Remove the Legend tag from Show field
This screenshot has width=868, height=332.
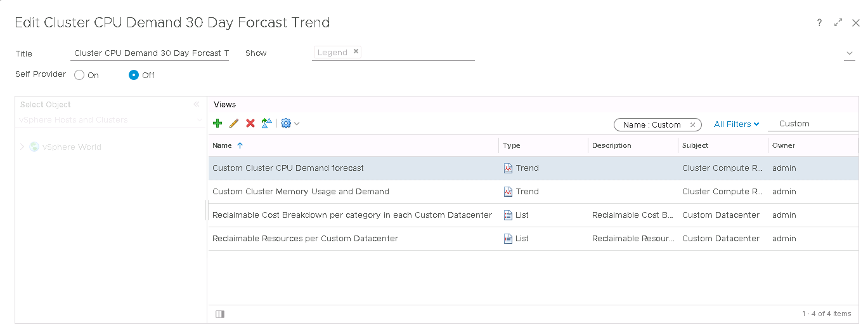[x=356, y=52]
